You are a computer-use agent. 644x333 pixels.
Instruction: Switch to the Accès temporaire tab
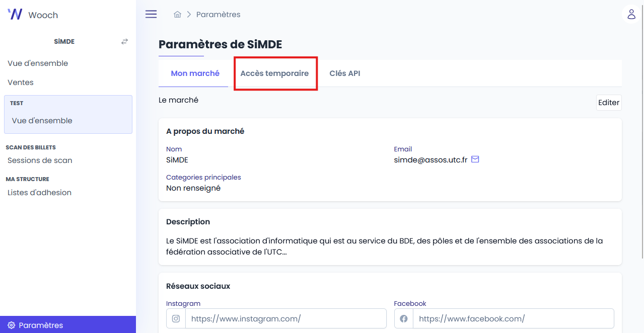(274, 73)
